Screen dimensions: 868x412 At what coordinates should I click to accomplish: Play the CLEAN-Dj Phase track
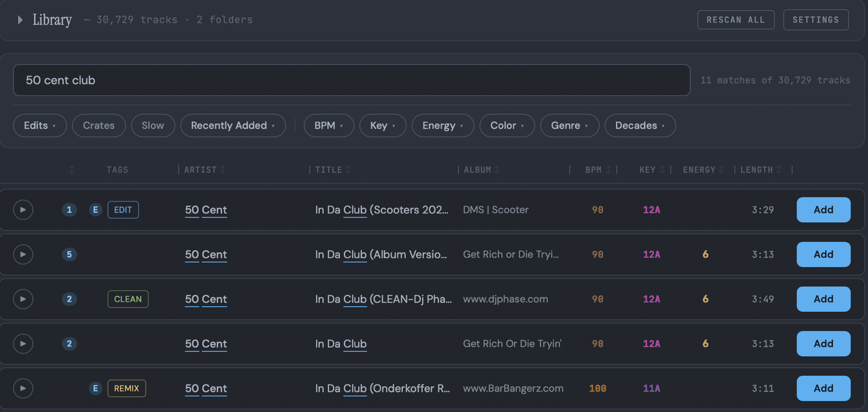(23, 299)
